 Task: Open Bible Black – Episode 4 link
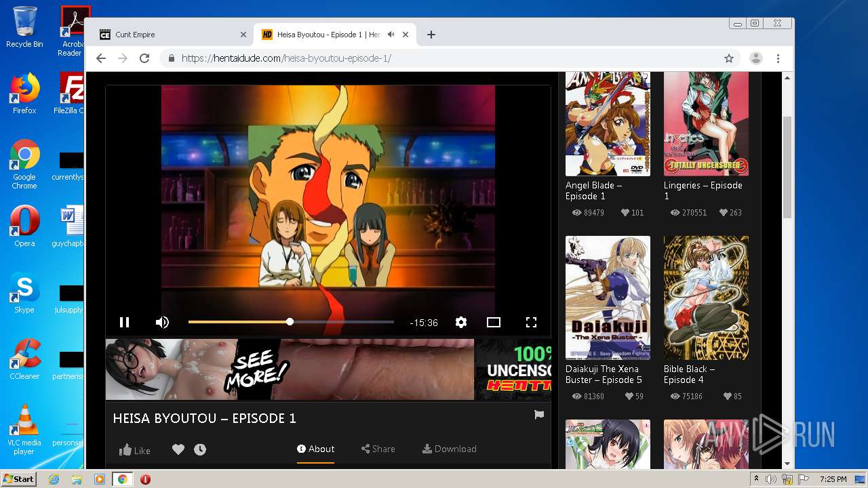[689, 374]
